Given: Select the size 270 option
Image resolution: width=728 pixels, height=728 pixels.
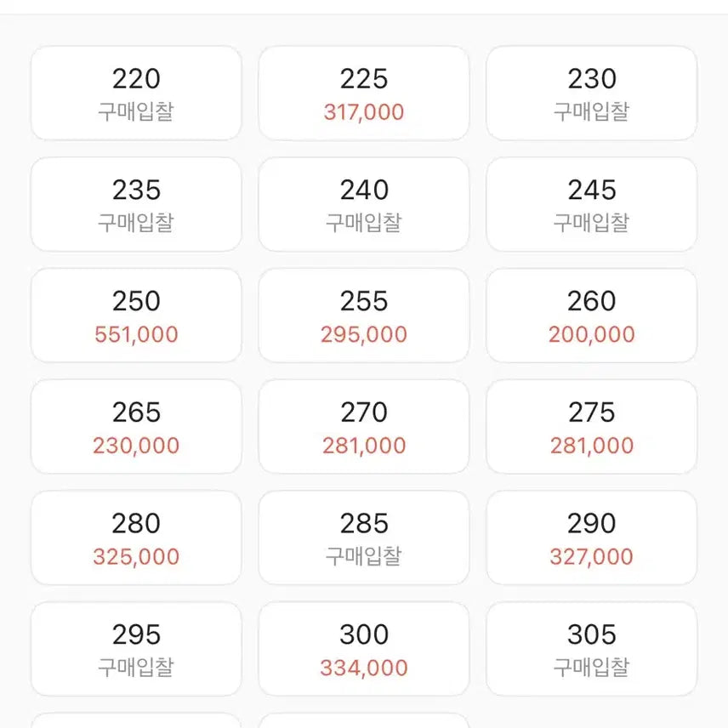Looking at the screenshot, I should 364,427.
